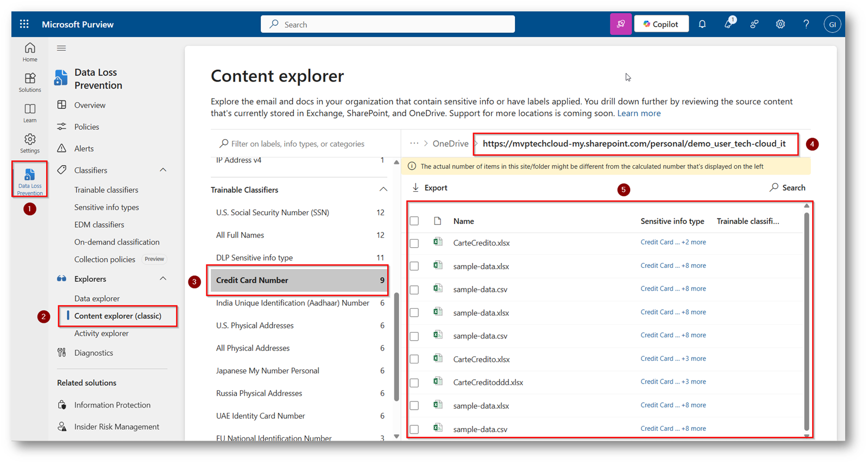Click the Name column header
The width and height of the screenshot is (868, 464).
464,221
